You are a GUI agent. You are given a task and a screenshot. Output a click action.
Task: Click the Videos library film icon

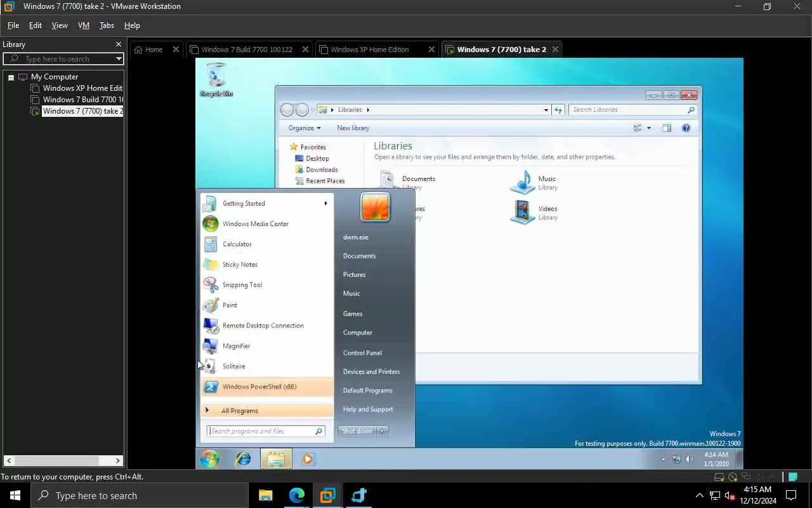click(x=523, y=213)
